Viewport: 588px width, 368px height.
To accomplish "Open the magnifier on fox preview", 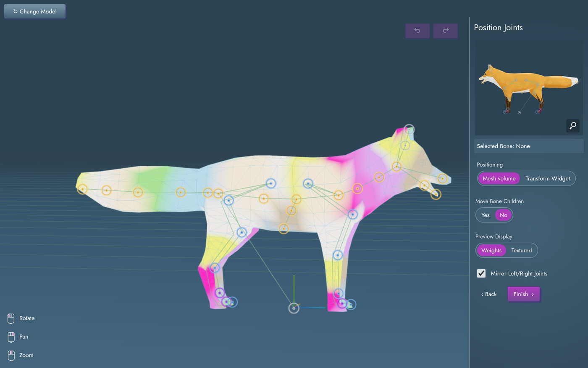I will (x=573, y=125).
